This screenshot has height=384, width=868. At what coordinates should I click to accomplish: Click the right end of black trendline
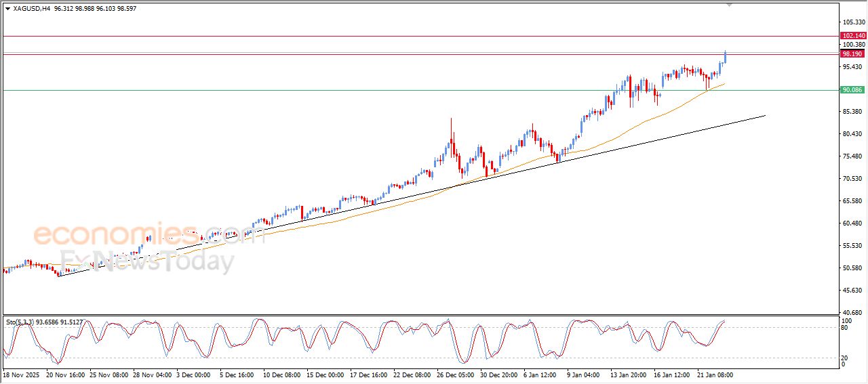(x=765, y=115)
